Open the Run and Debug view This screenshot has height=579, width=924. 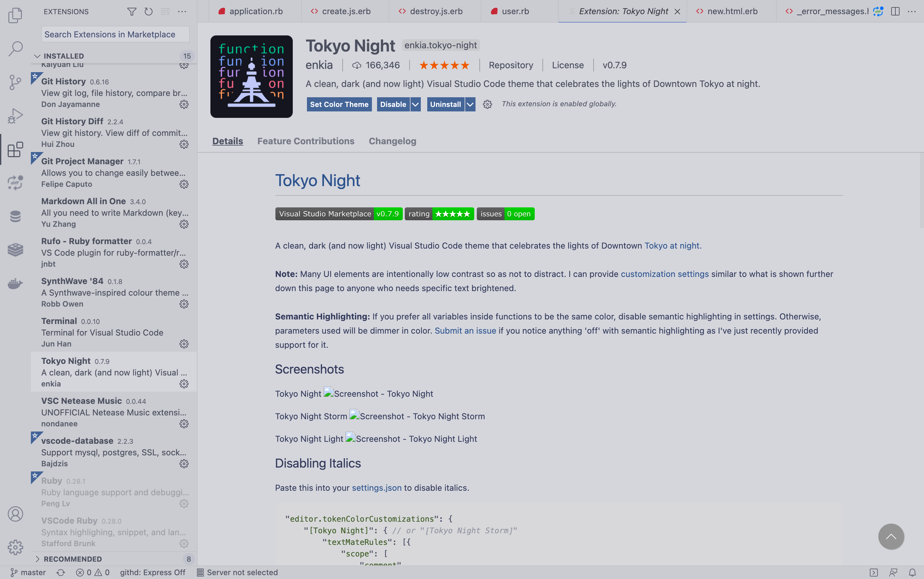pos(15,116)
